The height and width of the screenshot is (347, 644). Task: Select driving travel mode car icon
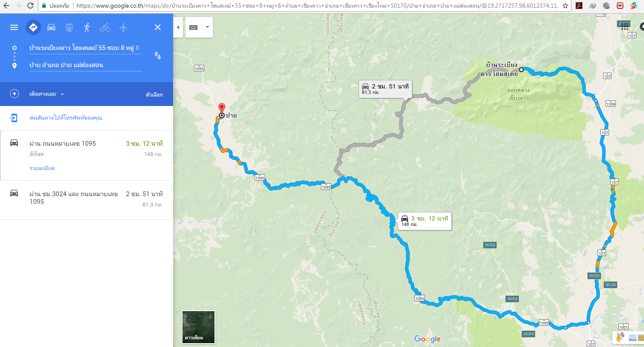51,27
